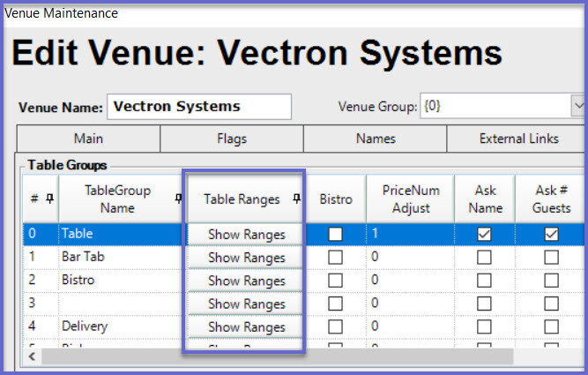Click the Ask # Guests column header
Screen dimensions: 588x375
tap(550, 199)
